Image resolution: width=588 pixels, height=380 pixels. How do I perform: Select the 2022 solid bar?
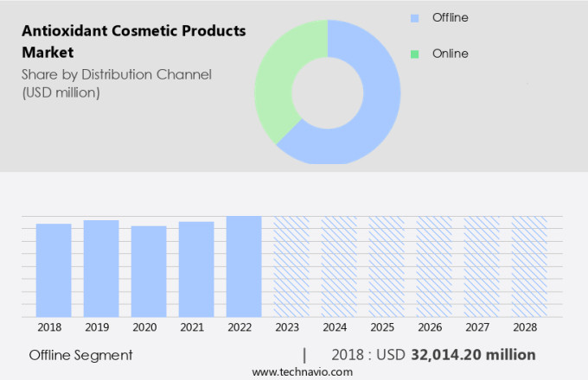(244, 266)
